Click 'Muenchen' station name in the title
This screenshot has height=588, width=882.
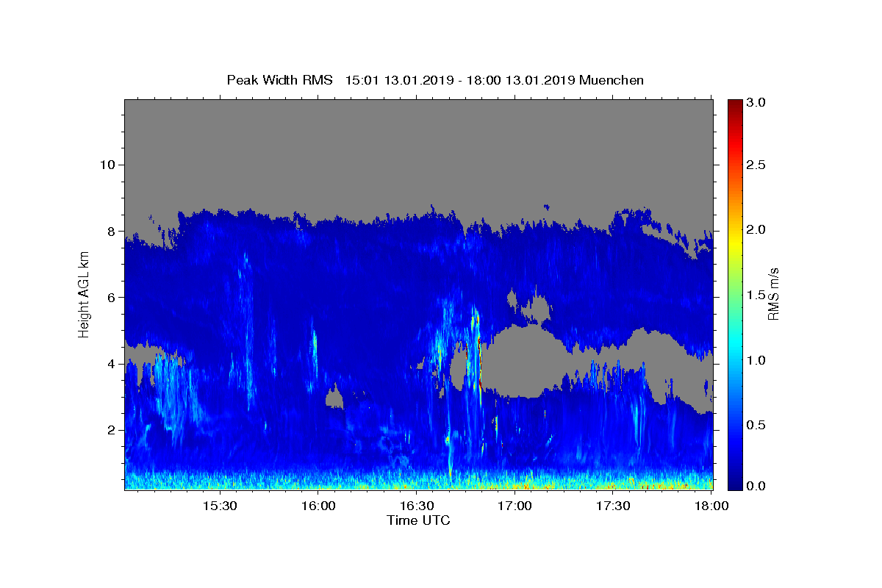point(612,80)
